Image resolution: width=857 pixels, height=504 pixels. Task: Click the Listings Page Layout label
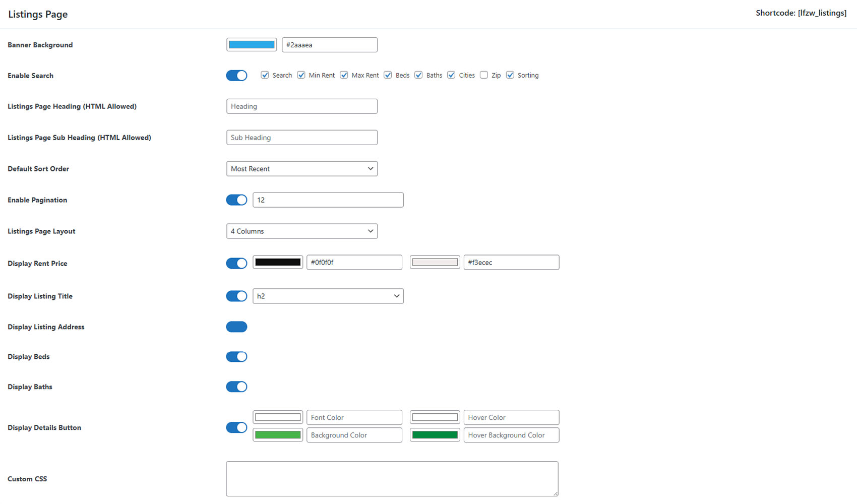41,231
